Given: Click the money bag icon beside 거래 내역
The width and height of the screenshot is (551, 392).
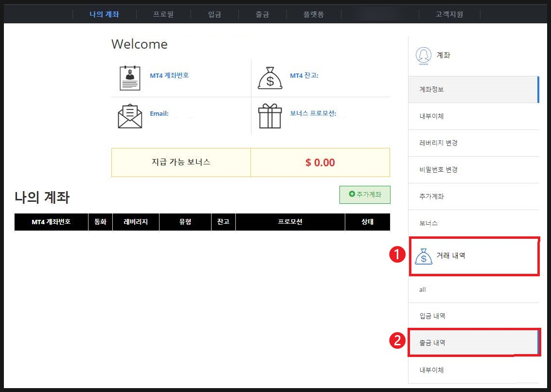Looking at the screenshot, I should pos(424,256).
